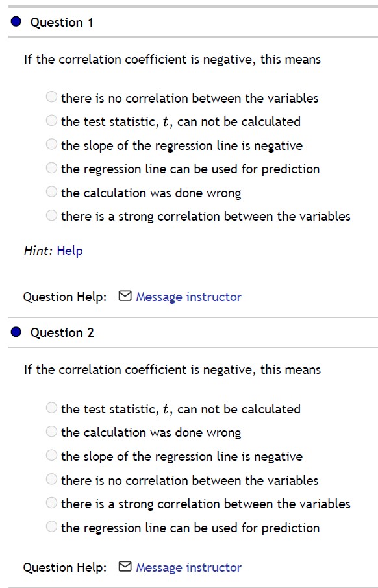Pick 'the regression line can be used for prediction' in Question 1
This screenshot has width=378, height=588.
[x=51, y=167]
